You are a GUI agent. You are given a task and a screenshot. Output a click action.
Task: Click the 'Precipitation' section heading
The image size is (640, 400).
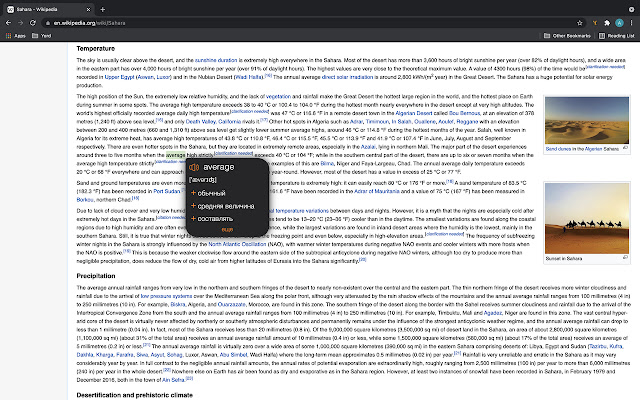point(96,276)
